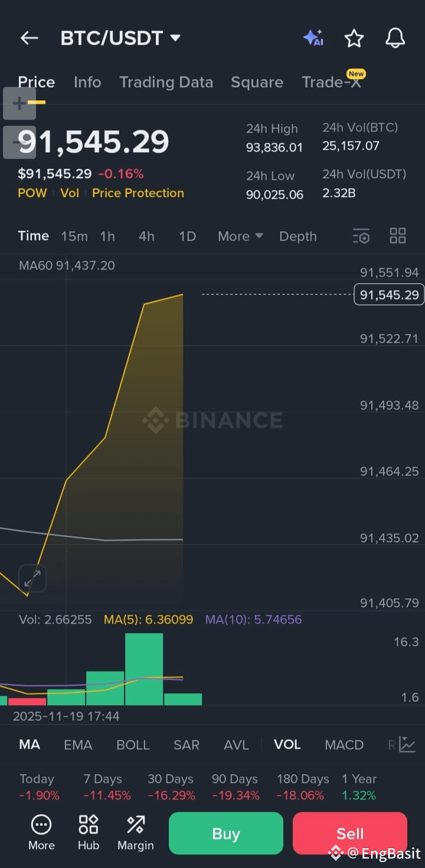Toggle EMA indicator
This screenshot has height=868, width=425.
click(x=78, y=745)
